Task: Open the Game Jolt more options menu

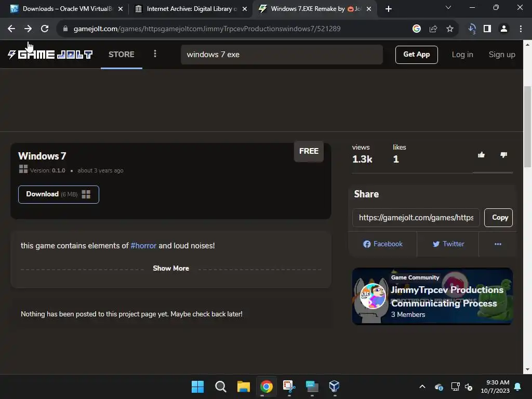Action: pos(155,54)
